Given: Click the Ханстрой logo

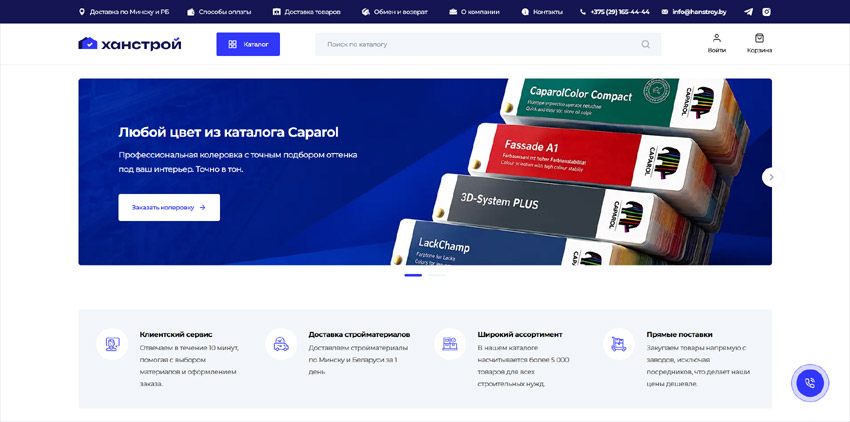Looking at the screenshot, I should point(130,44).
